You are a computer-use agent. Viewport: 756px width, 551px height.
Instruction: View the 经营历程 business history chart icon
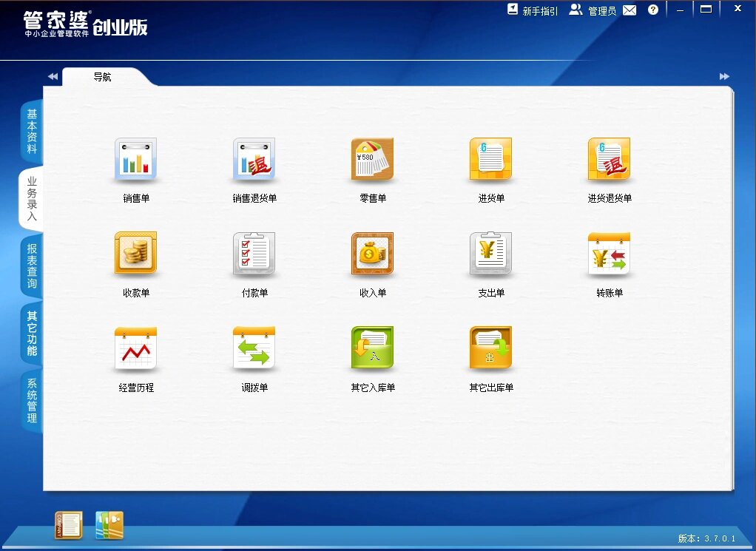point(135,348)
